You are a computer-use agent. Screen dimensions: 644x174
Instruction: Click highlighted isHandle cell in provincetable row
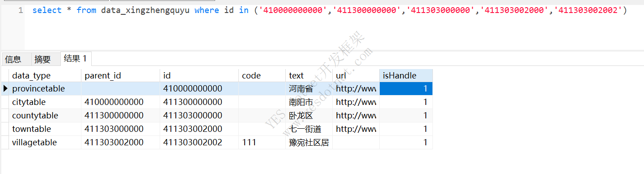[x=406, y=89]
